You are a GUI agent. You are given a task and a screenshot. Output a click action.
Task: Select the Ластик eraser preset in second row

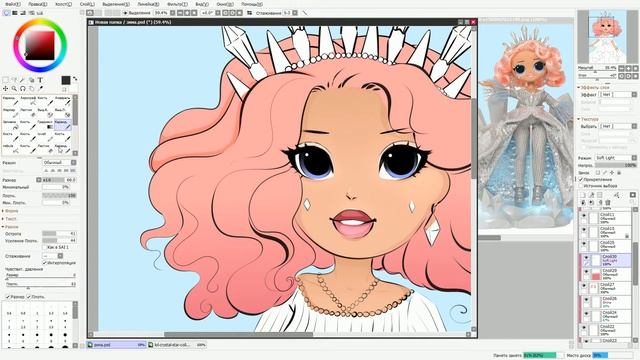[x=28, y=113]
